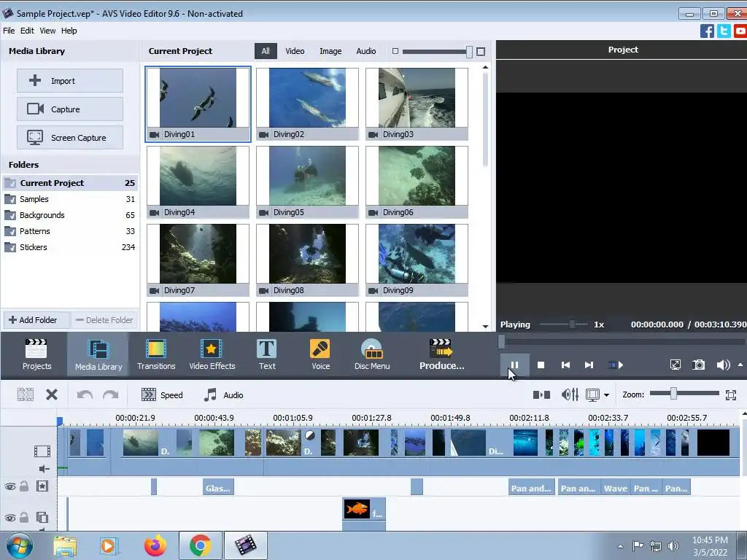
Task: Click the video effects track star icon
Action: (42, 486)
